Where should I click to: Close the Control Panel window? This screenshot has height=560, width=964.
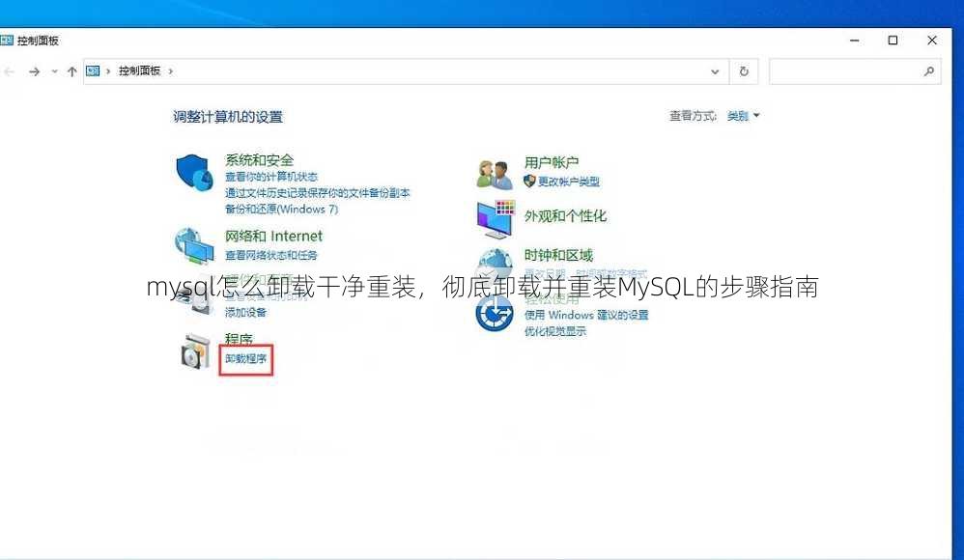click(932, 41)
